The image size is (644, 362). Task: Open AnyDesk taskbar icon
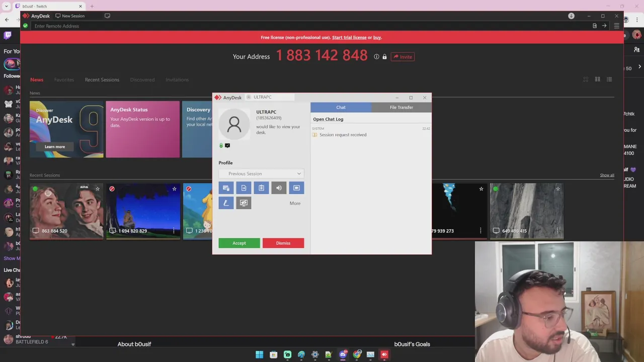384,354
